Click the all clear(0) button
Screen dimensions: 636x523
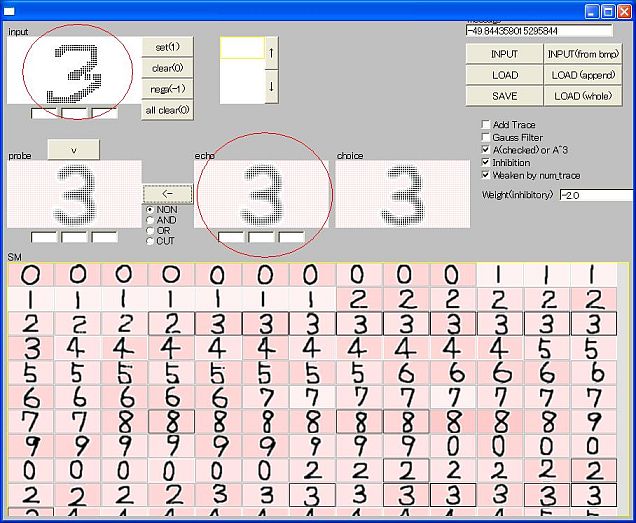click(x=167, y=110)
